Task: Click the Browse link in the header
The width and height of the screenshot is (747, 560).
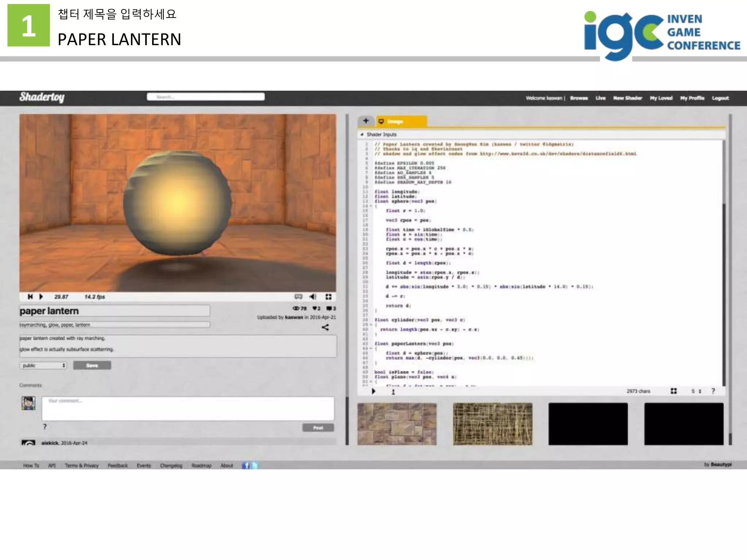Action: (x=579, y=98)
